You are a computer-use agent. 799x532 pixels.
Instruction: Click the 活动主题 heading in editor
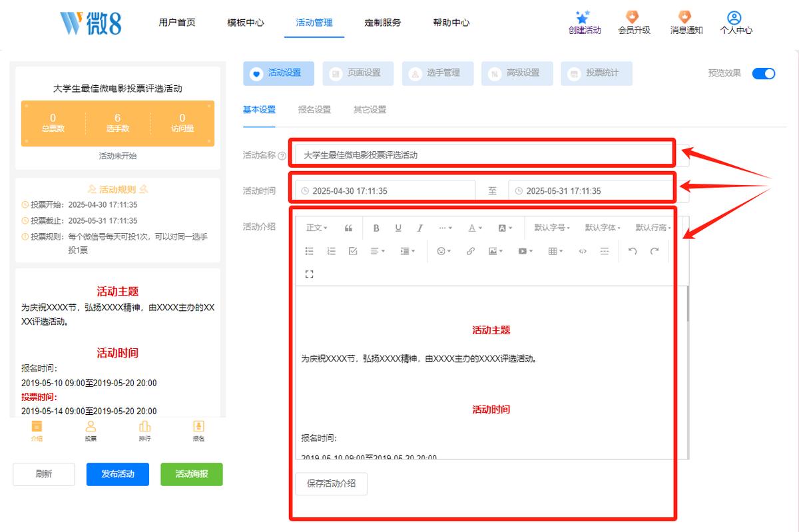pos(491,330)
